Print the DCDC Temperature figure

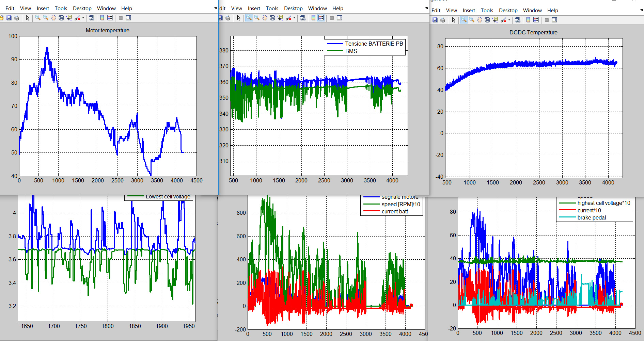click(x=442, y=20)
